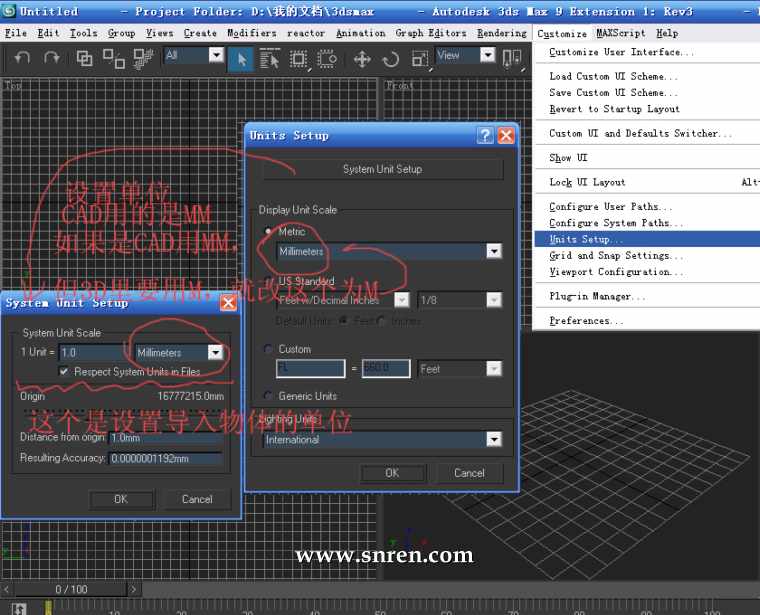Click Cancel in the Units Setup dialog

point(469,473)
